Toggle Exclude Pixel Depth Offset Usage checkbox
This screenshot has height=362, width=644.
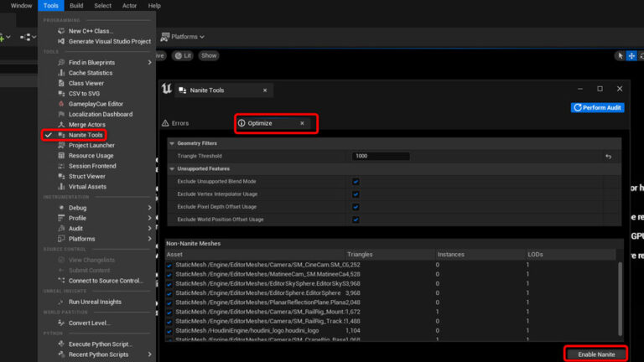356,207
